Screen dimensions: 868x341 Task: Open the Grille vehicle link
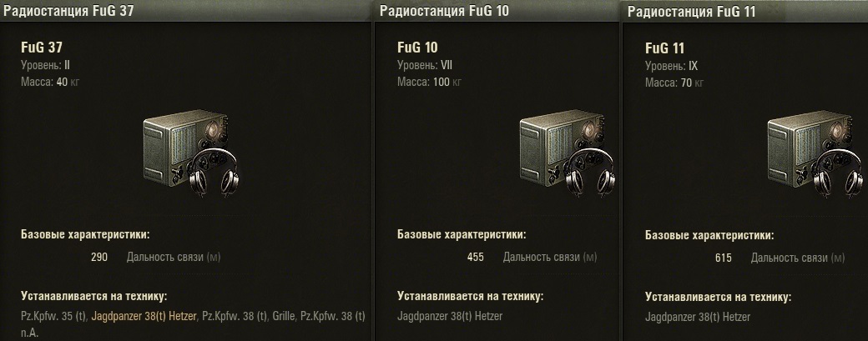tap(285, 317)
